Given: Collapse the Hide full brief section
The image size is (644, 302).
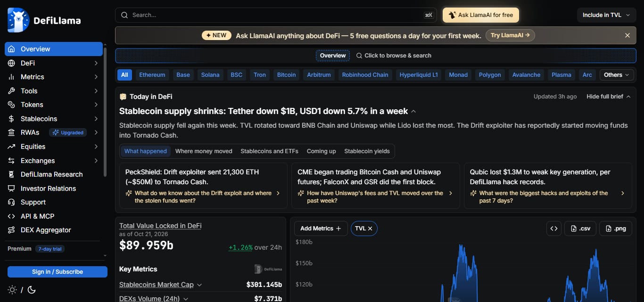Looking at the screenshot, I should tap(609, 97).
